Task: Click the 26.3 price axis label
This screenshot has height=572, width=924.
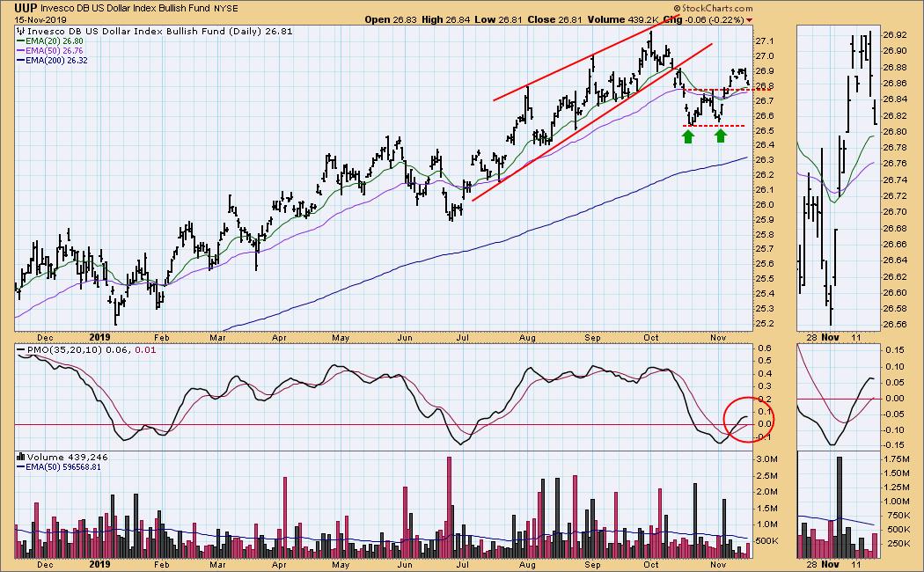Action: (x=764, y=160)
